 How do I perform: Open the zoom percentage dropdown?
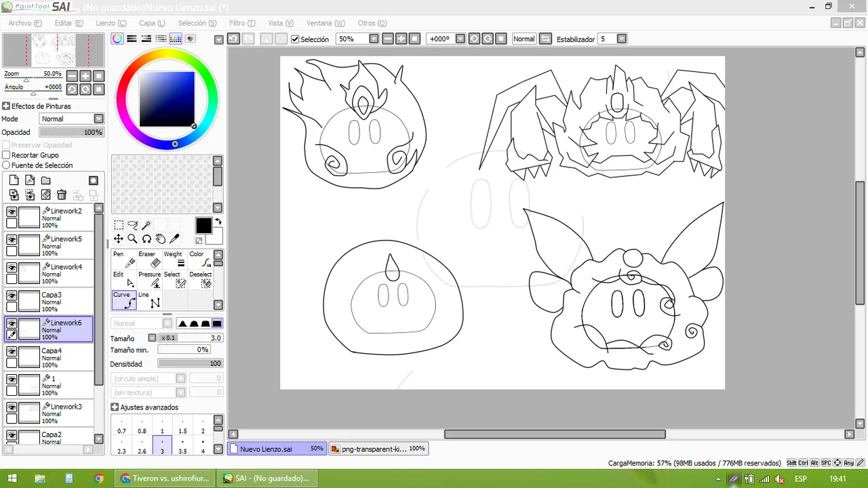click(x=374, y=39)
